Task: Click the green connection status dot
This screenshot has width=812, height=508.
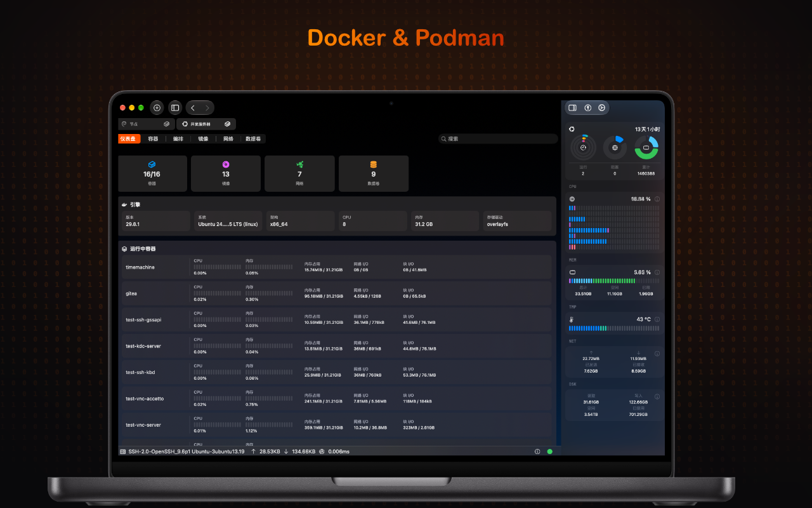Action: pos(549,451)
